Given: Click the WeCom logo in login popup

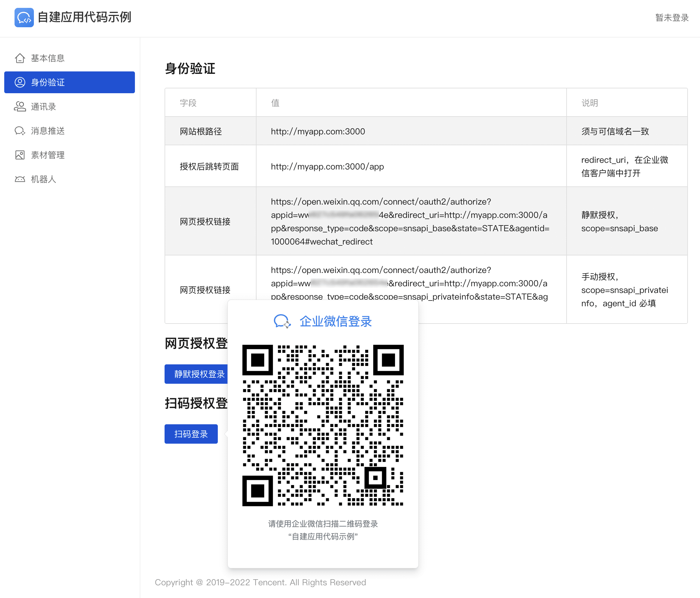Looking at the screenshot, I should 282,321.
